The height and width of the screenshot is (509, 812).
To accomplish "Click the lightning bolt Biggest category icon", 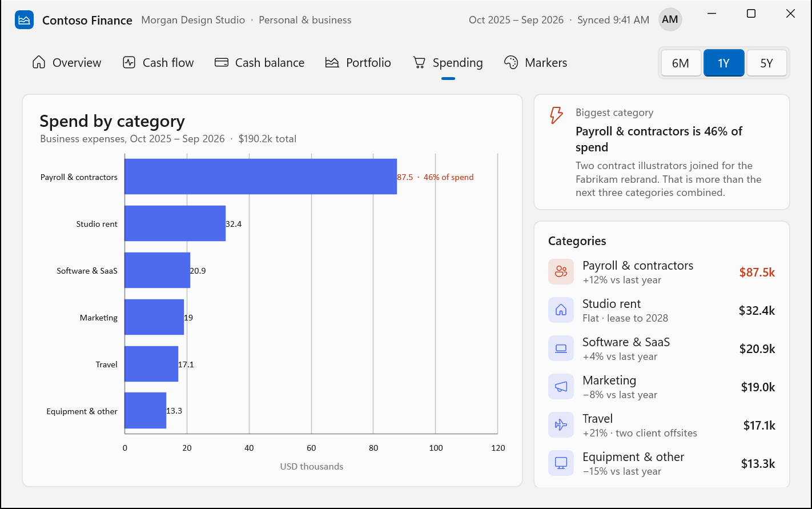I will click(x=556, y=115).
